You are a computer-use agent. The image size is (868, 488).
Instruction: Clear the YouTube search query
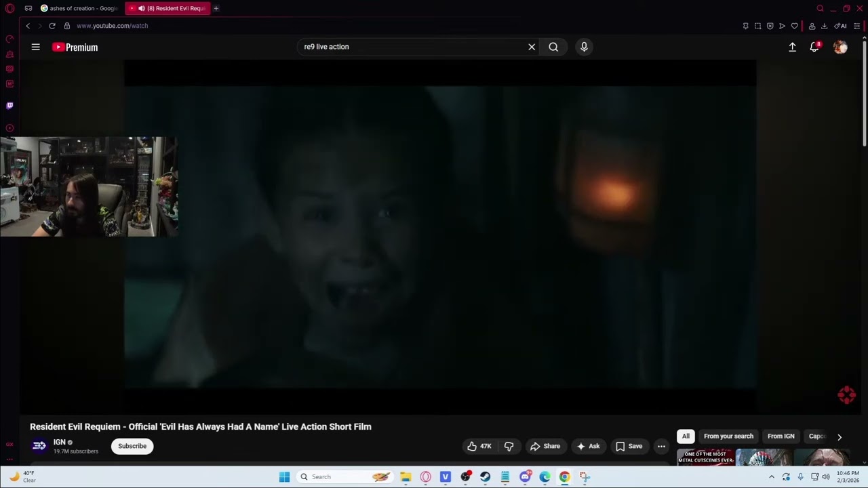532,47
